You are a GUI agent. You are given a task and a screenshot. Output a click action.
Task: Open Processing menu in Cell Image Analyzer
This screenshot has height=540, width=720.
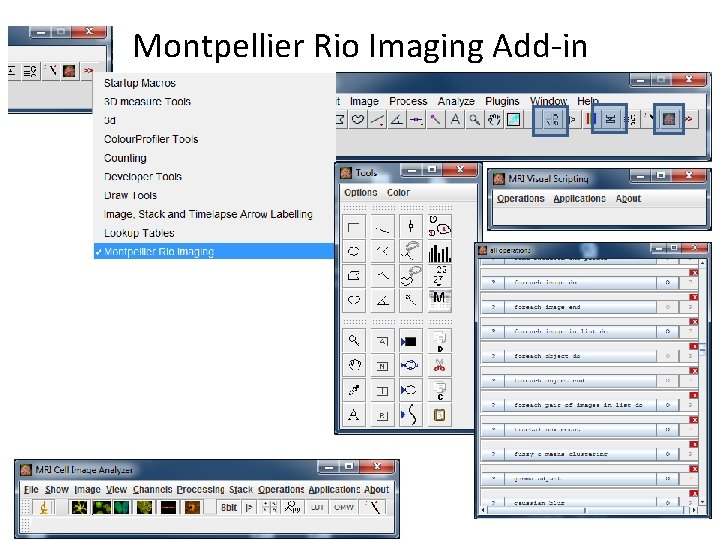(x=200, y=489)
